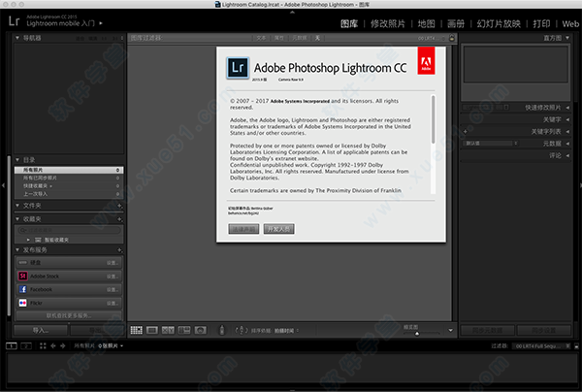The width and height of the screenshot is (582, 392).
Task: Click second button in about dialog
Action: (x=278, y=229)
